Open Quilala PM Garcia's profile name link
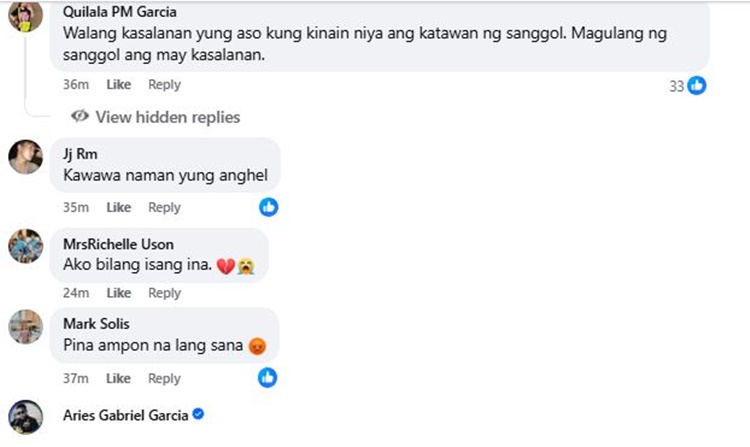 pos(119,12)
